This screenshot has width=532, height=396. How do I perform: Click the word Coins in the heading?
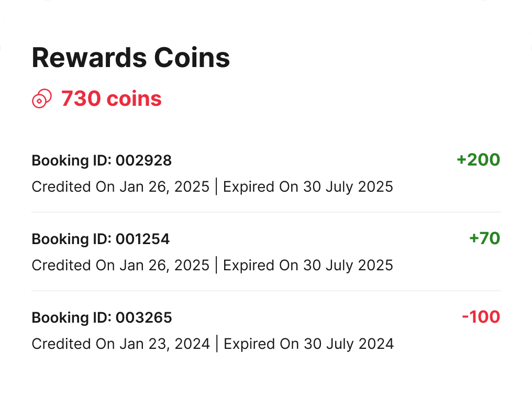[192, 58]
